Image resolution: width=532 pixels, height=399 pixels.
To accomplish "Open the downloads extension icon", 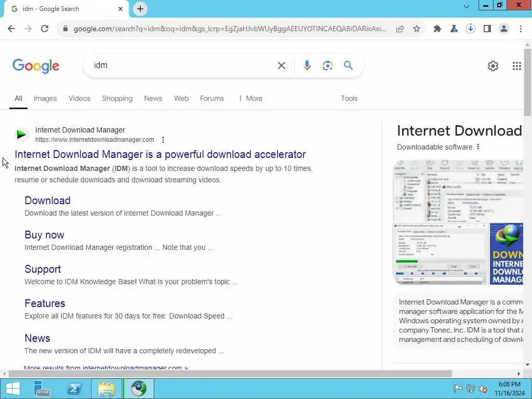I will click(x=471, y=29).
